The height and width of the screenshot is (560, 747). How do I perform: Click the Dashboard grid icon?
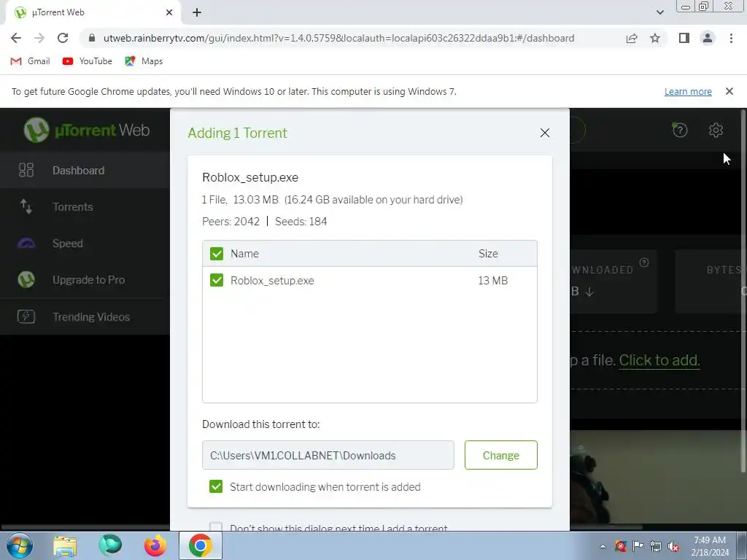coord(26,170)
